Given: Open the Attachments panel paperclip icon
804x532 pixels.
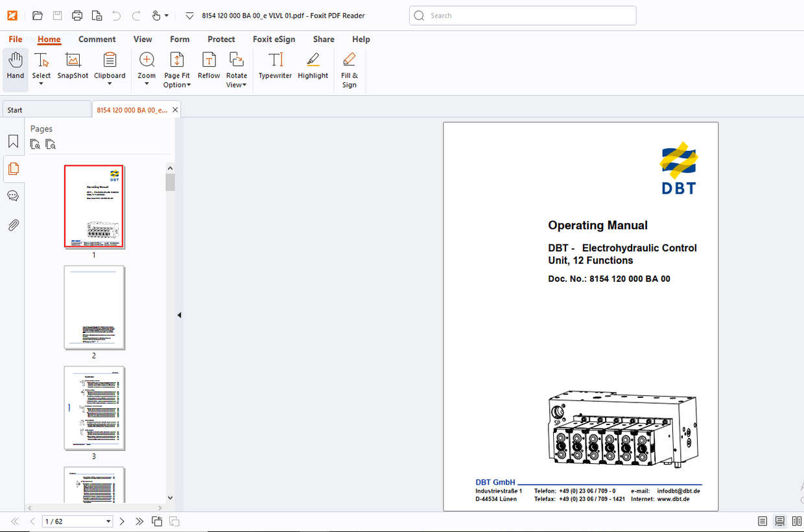Looking at the screenshot, I should (13, 226).
